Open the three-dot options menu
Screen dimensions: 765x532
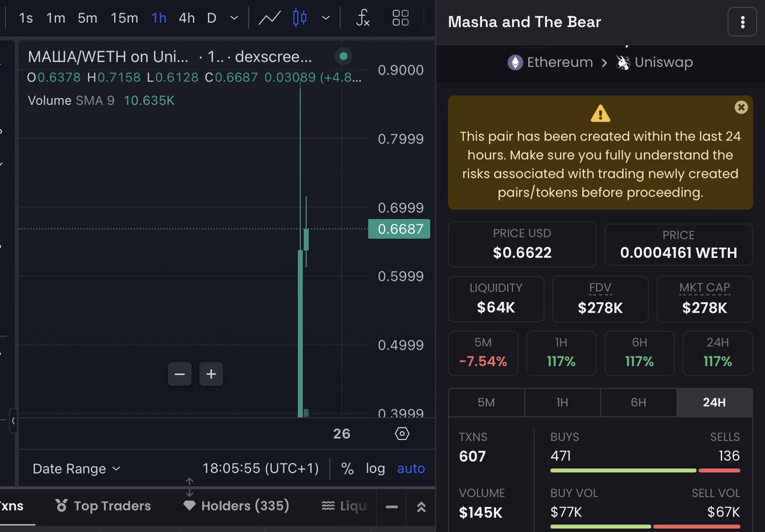tap(743, 23)
